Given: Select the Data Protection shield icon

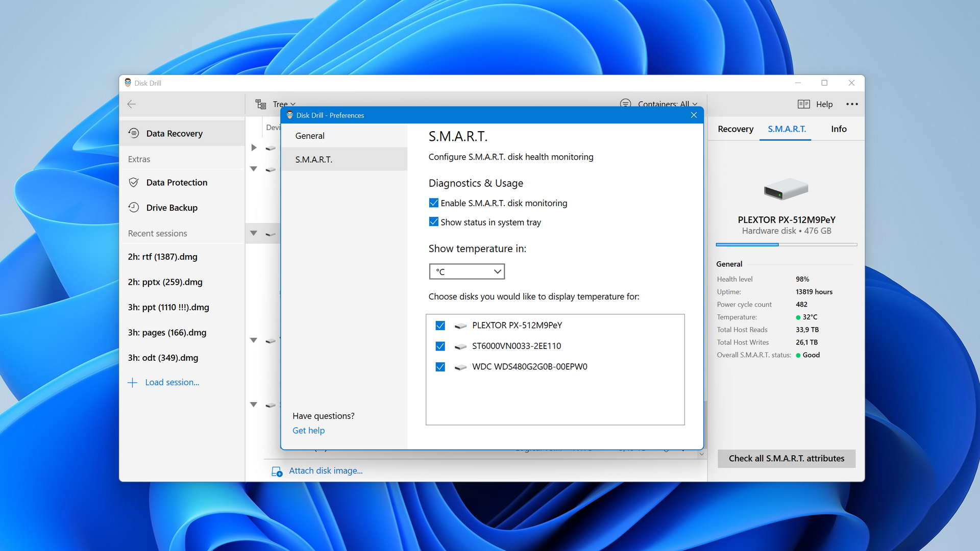Looking at the screenshot, I should pyautogui.click(x=134, y=182).
